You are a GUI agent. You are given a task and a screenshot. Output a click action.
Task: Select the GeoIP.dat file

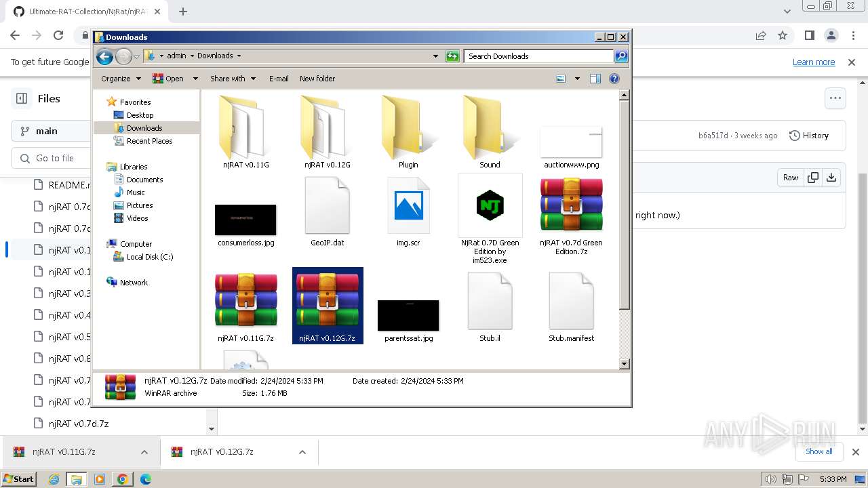[327, 211]
